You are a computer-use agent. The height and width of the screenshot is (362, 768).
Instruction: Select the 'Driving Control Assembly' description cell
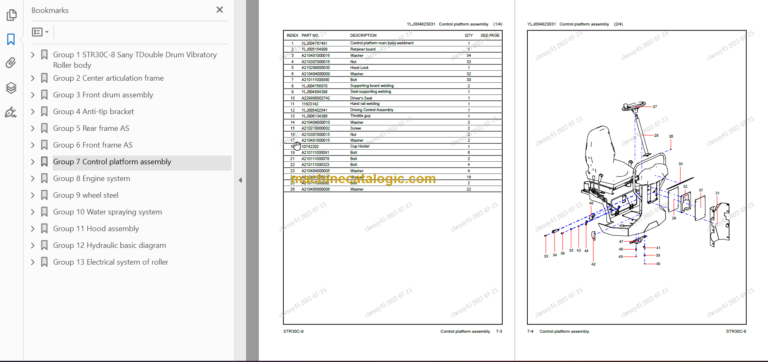[x=371, y=110]
